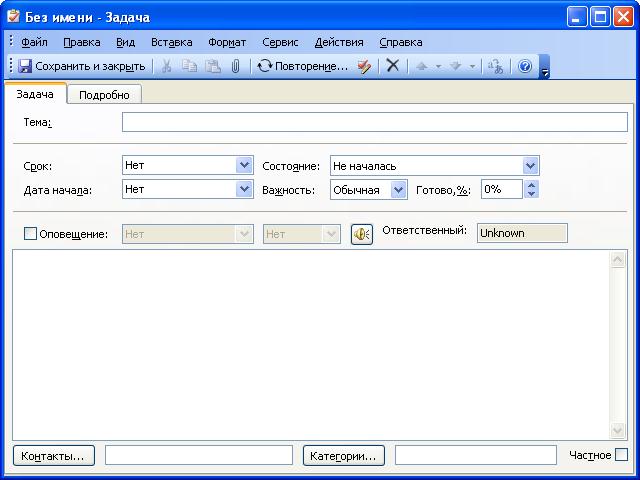Maximize the task window

coord(600,17)
